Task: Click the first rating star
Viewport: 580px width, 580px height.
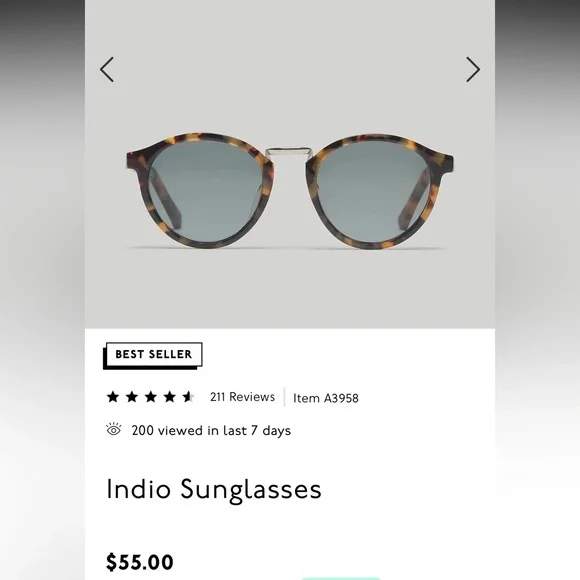Action: [113, 397]
